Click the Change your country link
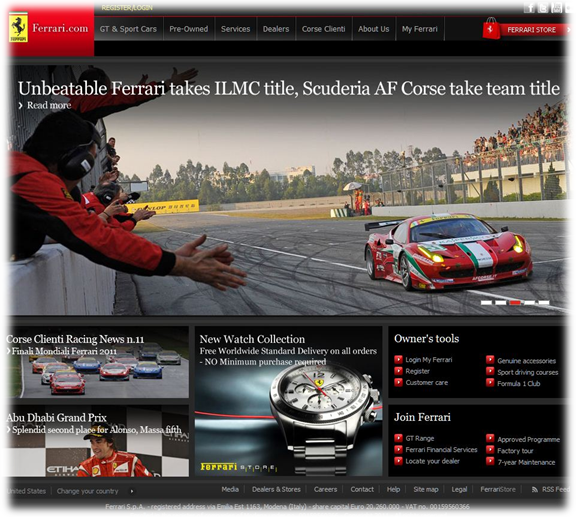Viewport: 576px width, 517px height. tap(87, 491)
